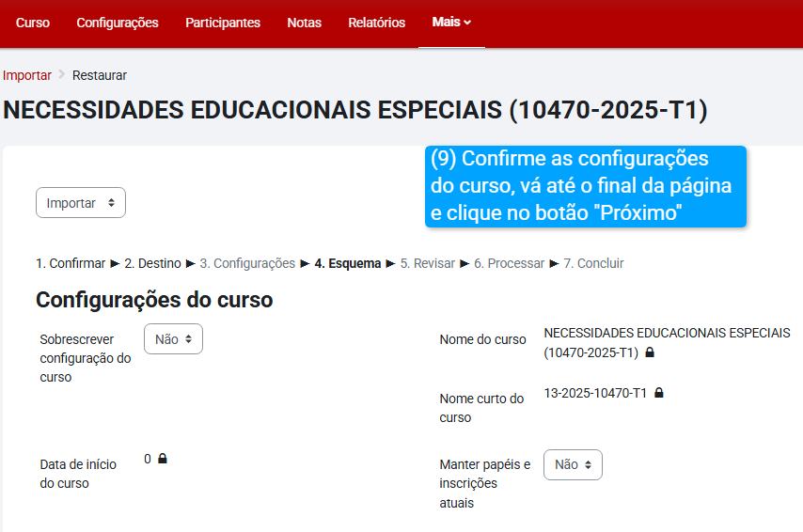Click lock icon beside course name
The image size is (803, 532).
pos(650,352)
